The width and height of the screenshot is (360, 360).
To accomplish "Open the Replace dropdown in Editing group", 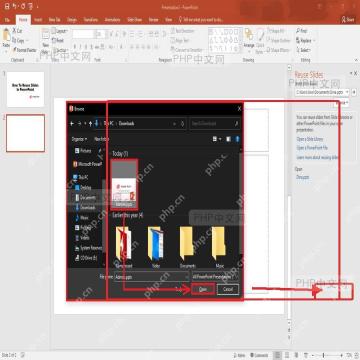I will point(305,41).
